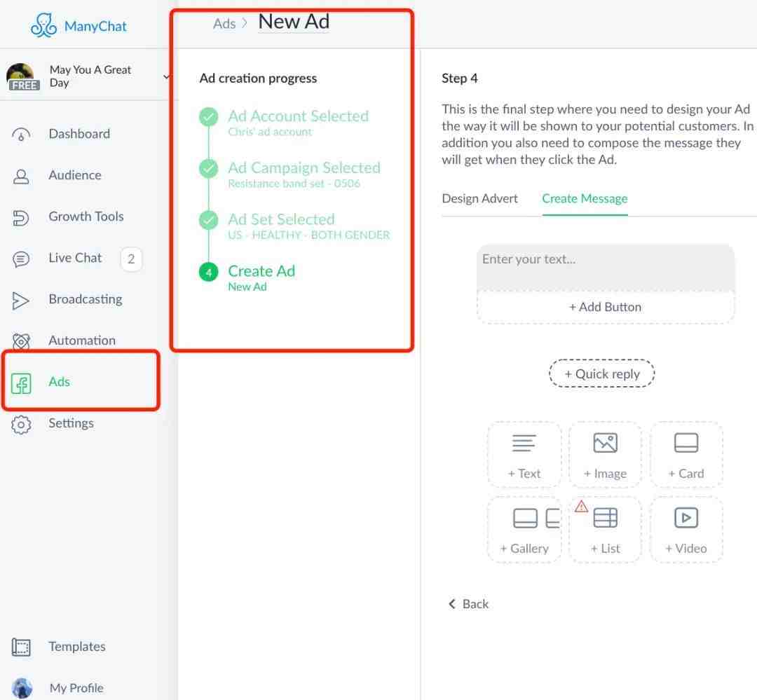Click the Ads breadcrumb link
The height and width of the screenshot is (700, 757).
pos(224,24)
